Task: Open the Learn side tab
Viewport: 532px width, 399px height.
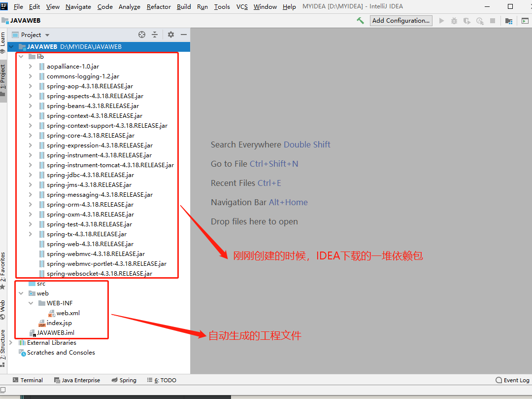Action: pyautogui.click(x=3, y=42)
